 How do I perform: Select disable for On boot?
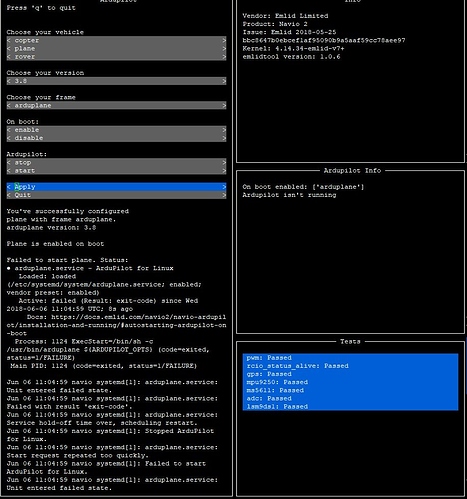(x=116, y=138)
